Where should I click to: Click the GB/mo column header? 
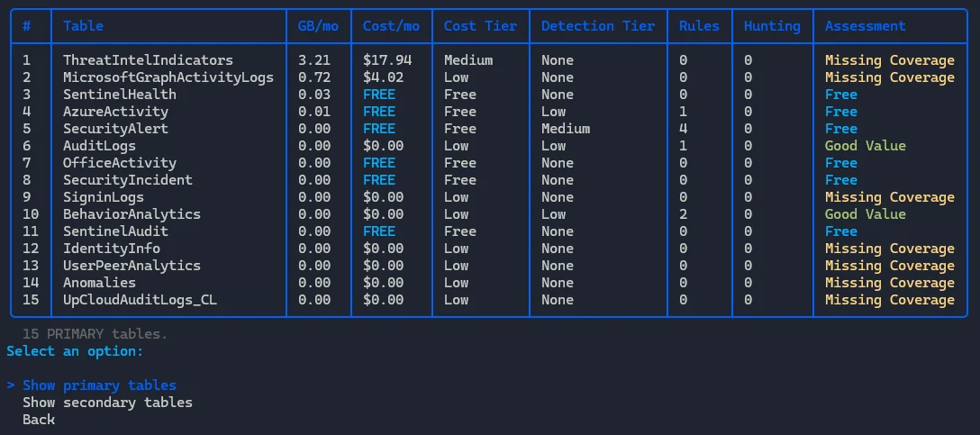pos(318,26)
